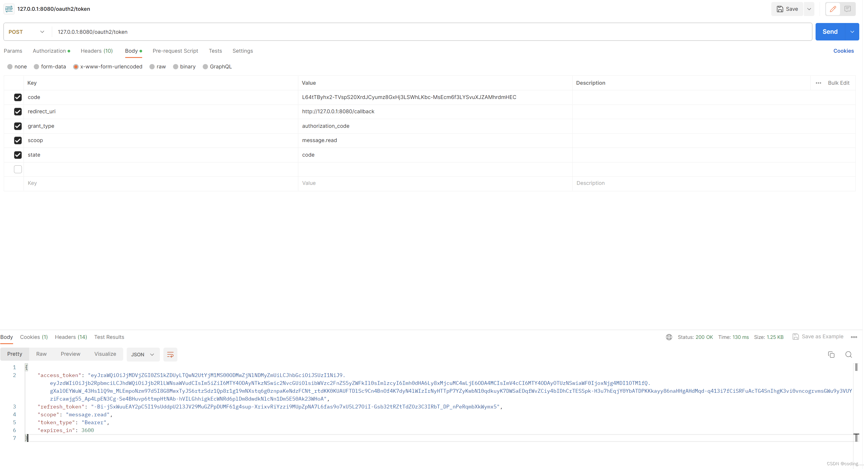Switch to the response Body tab
The image size is (868, 469).
coord(6,337)
